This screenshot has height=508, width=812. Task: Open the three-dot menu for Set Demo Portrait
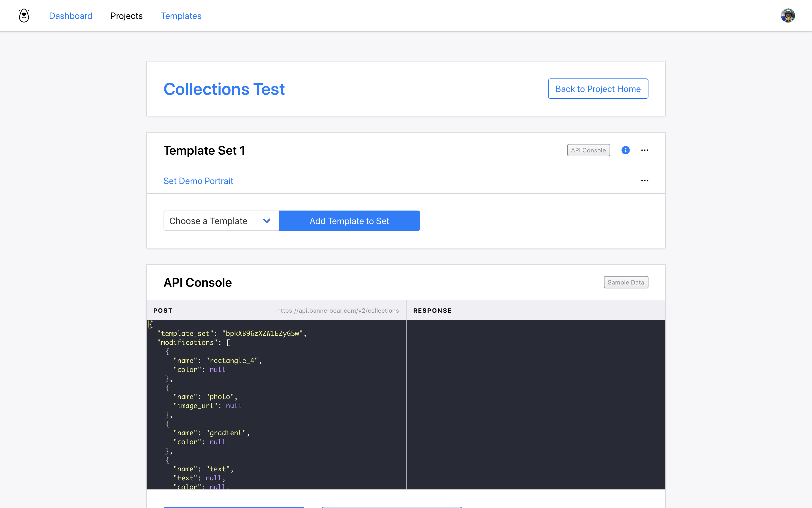(645, 181)
